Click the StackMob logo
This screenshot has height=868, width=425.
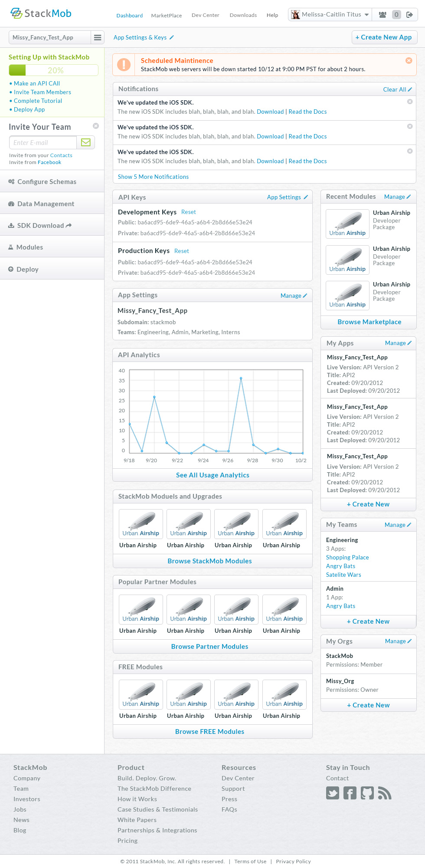(x=41, y=13)
